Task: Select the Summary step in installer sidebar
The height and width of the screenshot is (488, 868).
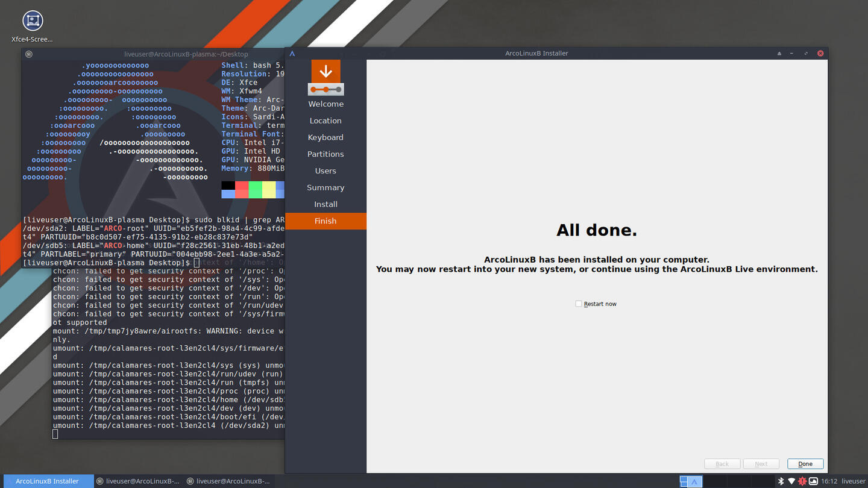Action: pyautogui.click(x=325, y=187)
